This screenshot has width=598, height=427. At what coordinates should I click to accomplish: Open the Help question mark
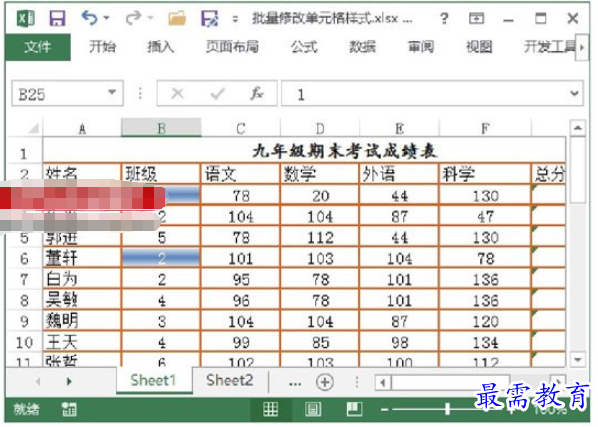(444, 18)
